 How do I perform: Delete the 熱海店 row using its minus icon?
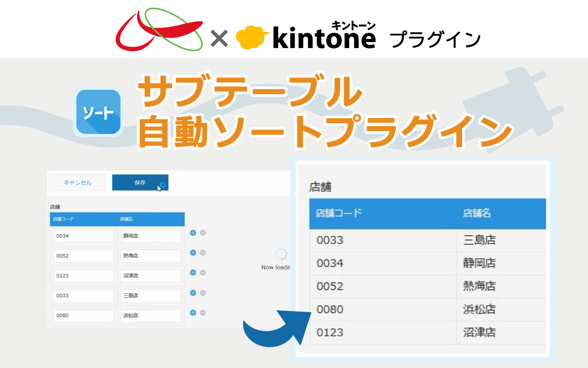click(203, 253)
